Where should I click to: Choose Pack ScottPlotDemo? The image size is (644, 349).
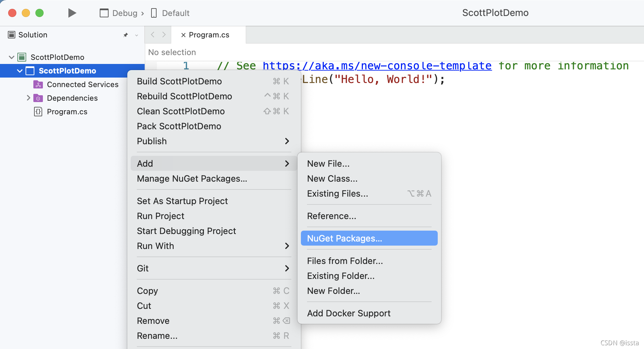[x=214, y=126]
